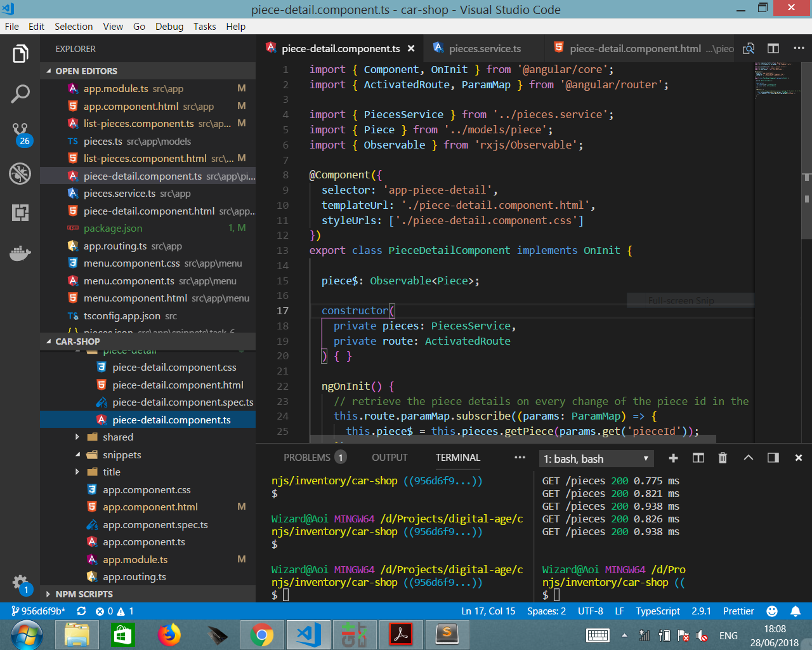Switch to the pieces.service.ts tab
This screenshot has height=650, width=812.
(485, 48)
